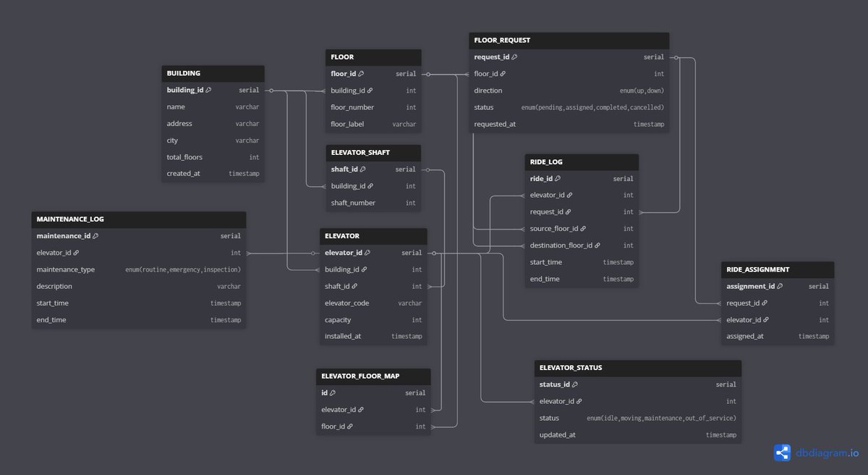Click the enum(pending,assigned,completed,cancelled) type value

pos(592,107)
